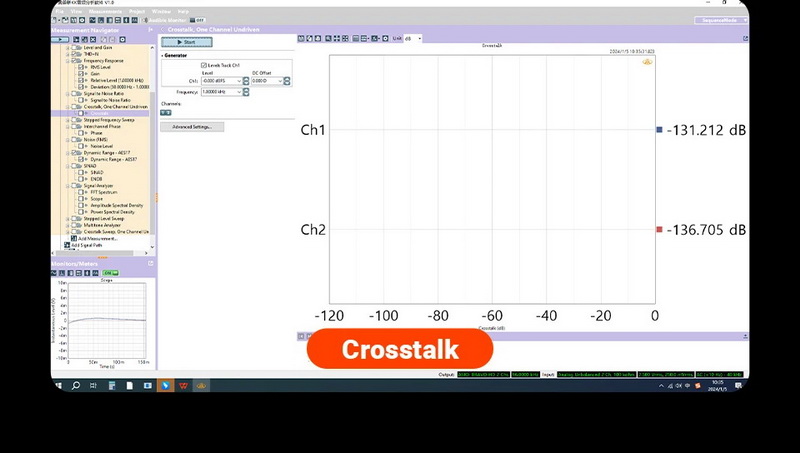Click the Add Measurement icon
The height and width of the screenshot is (453, 800).
[x=73, y=239]
